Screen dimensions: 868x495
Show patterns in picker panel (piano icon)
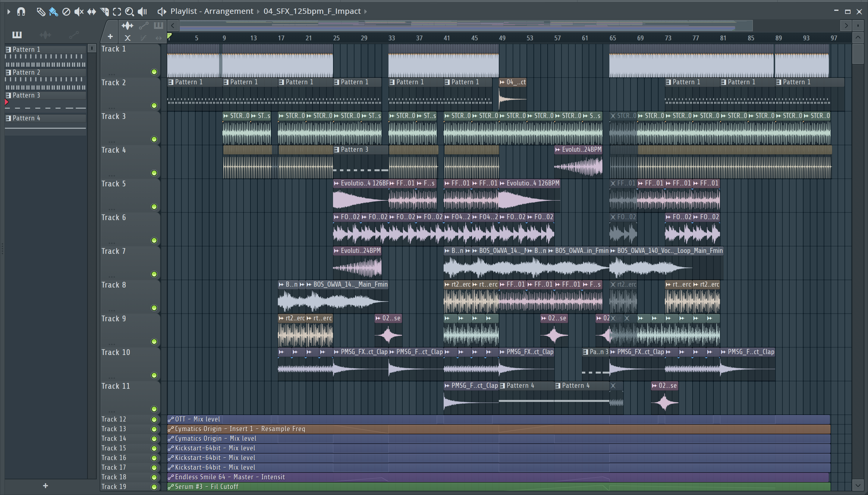pyautogui.click(x=17, y=34)
